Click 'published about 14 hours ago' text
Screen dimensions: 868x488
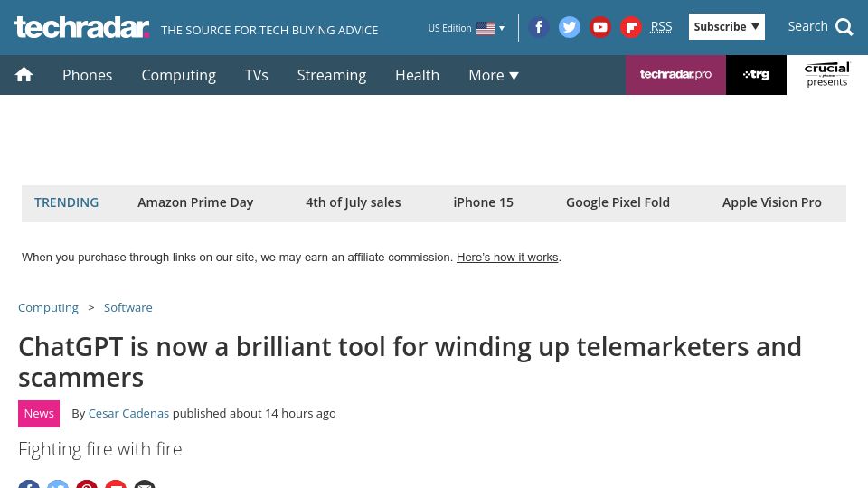point(254,413)
